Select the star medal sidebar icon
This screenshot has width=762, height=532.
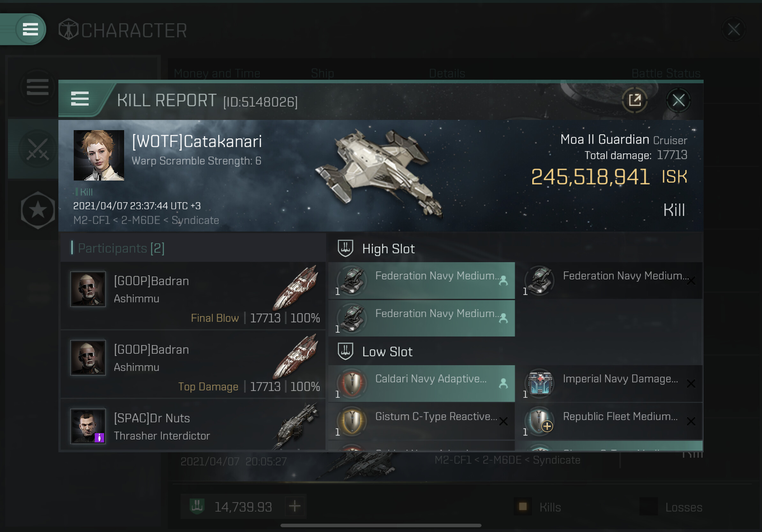click(x=38, y=210)
